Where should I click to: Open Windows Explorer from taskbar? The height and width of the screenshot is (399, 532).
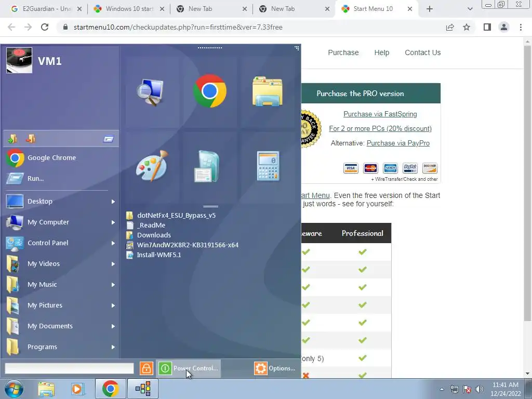coord(46,389)
